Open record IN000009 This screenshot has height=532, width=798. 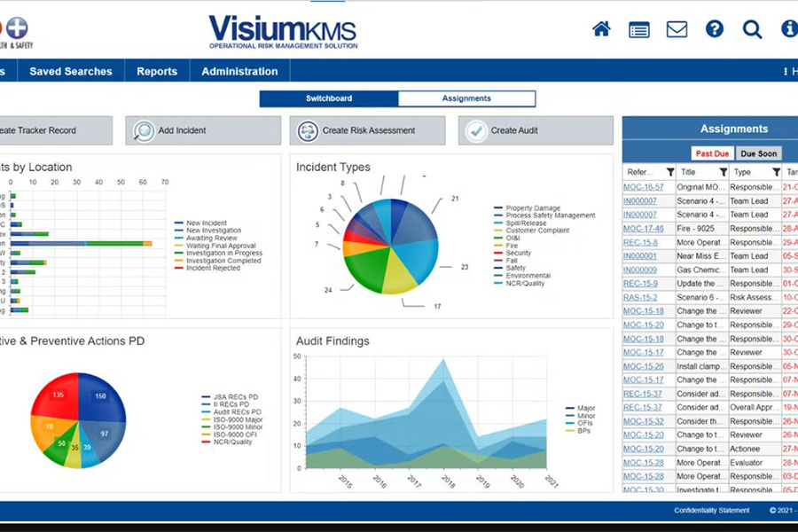639,270
